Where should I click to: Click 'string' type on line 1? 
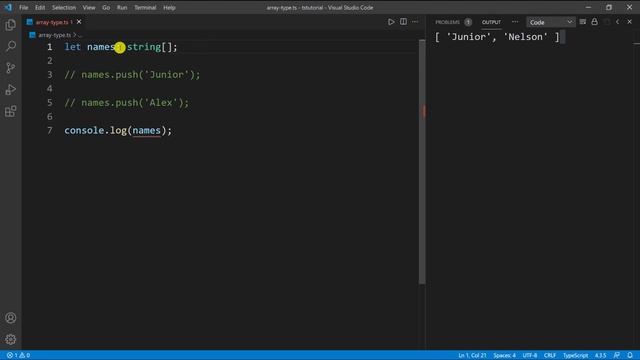point(144,47)
